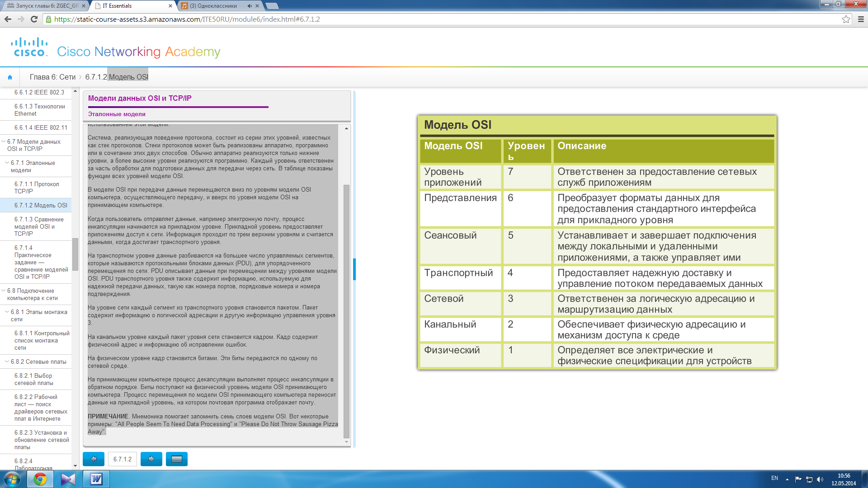The width and height of the screenshot is (868, 488).
Task: Click 6.7.1.2 Модель OSI breadcrumb
Action: click(x=117, y=77)
